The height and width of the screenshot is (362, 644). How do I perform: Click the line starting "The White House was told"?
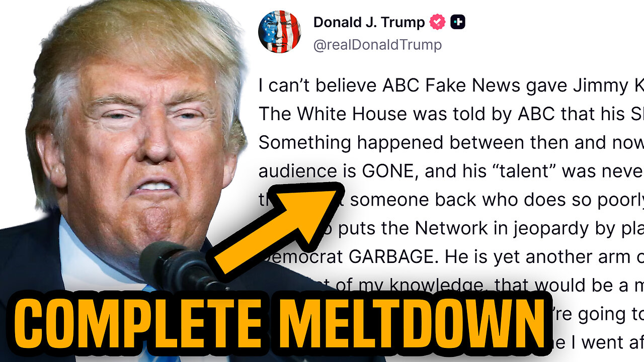click(451, 114)
